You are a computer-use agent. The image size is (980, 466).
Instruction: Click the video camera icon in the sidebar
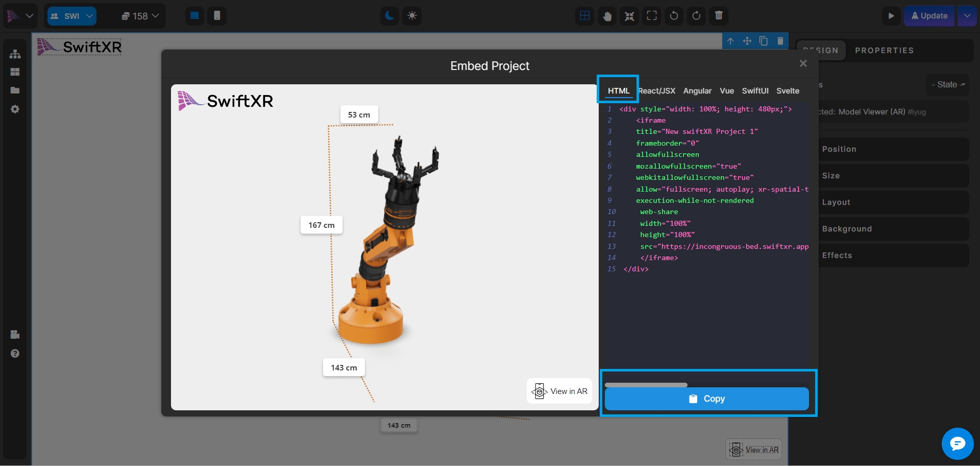[x=15, y=335]
